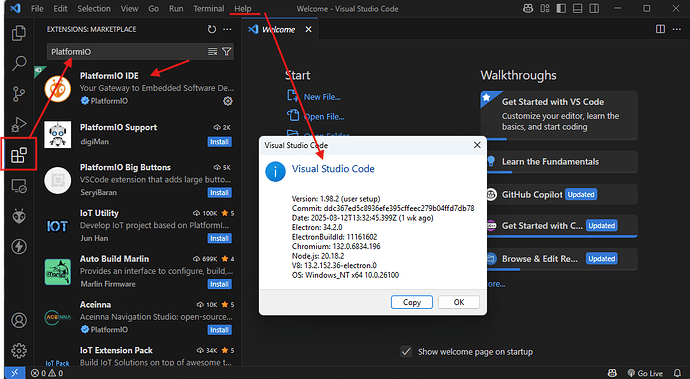690x379 pixels.
Task: Focus the PlatformIO extension search field
Action: [127, 52]
